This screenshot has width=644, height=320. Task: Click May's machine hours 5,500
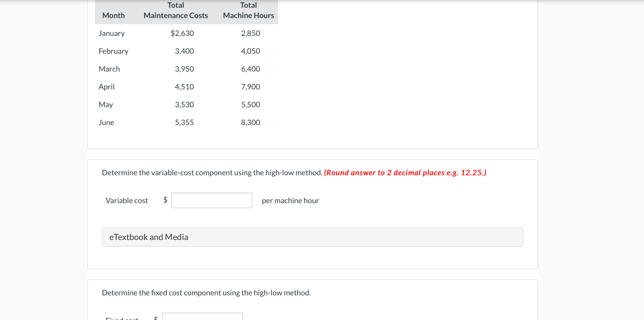250,105
